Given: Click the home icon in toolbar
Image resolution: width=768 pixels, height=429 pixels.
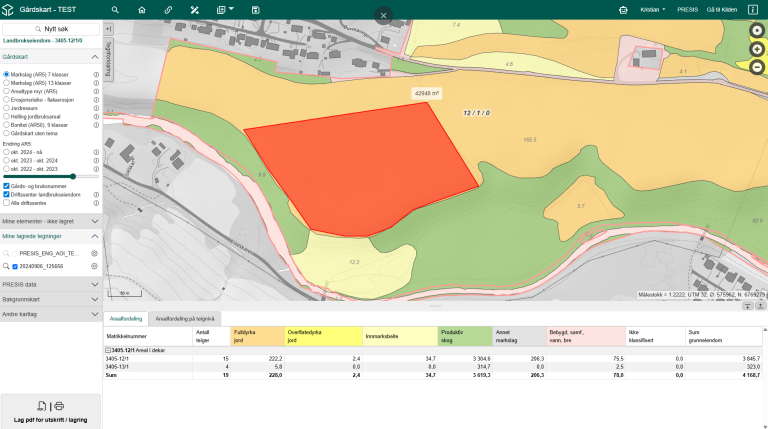Looking at the screenshot, I should pos(141,9).
